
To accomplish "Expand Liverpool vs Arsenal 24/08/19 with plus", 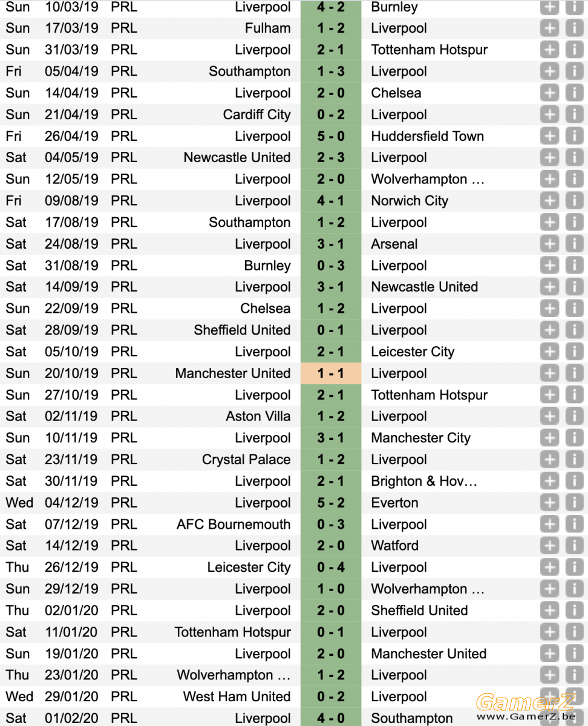I will (549, 244).
